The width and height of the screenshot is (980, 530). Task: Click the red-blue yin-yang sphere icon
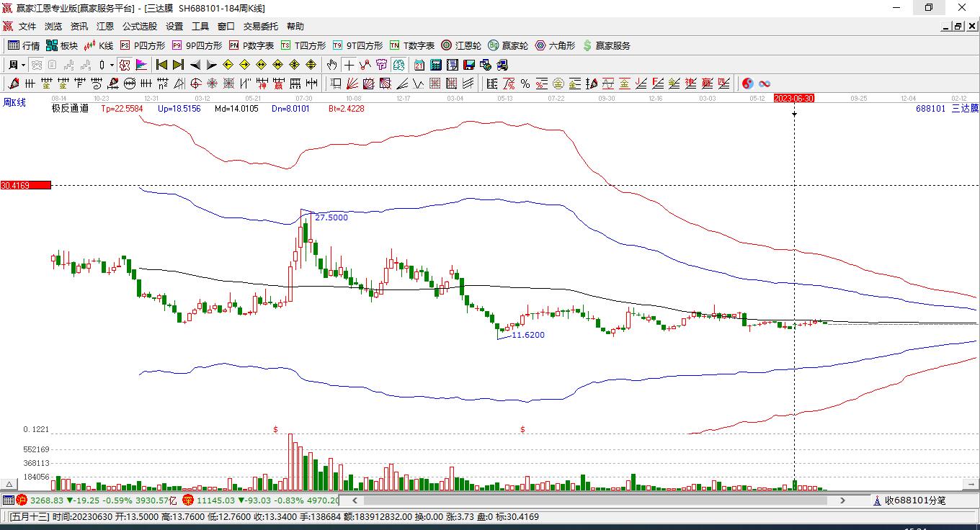click(x=748, y=84)
